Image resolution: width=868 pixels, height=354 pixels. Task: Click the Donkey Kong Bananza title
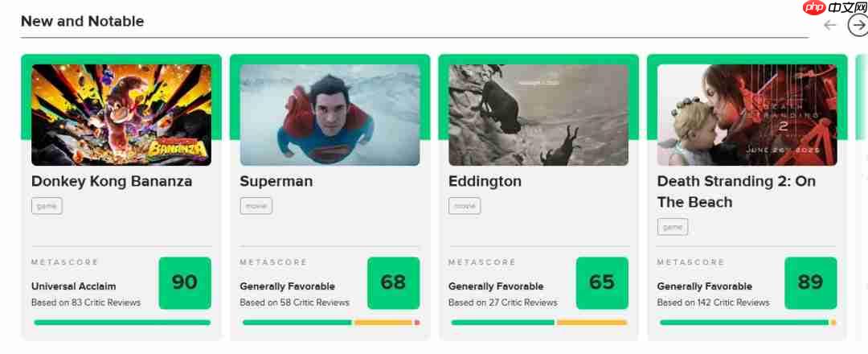(112, 181)
